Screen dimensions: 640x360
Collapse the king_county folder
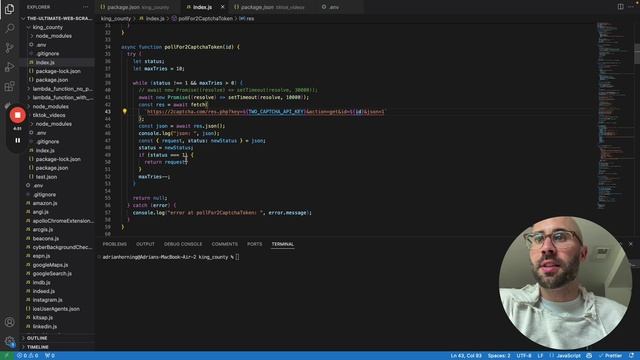pyautogui.click(x=47, y=27)
